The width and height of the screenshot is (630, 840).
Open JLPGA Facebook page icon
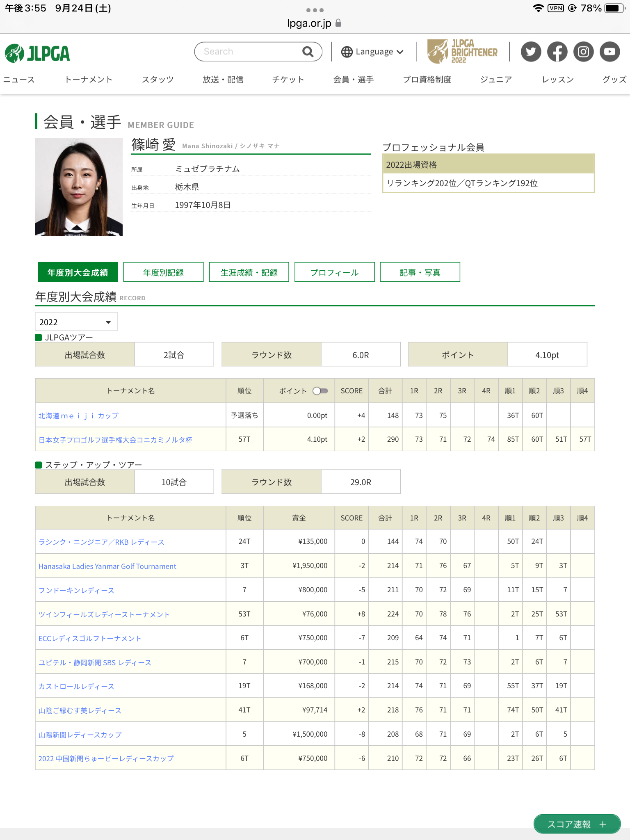tap(557, 52)
